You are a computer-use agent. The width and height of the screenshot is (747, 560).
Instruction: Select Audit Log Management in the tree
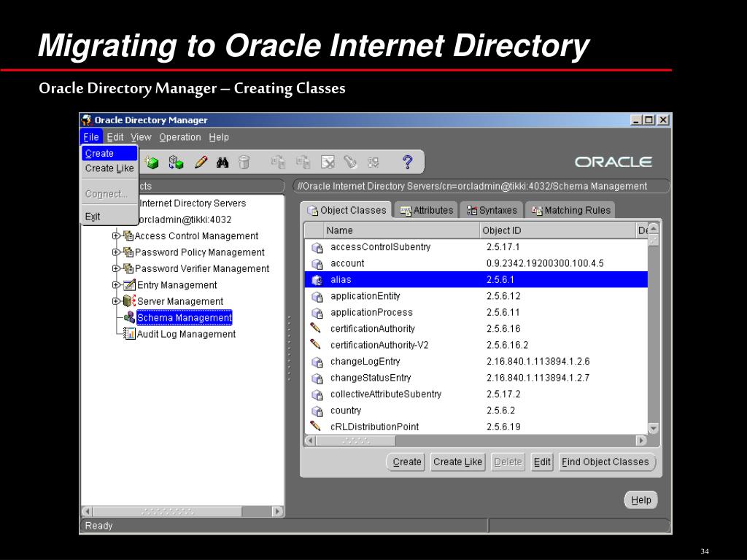click(x=186, y=334)
